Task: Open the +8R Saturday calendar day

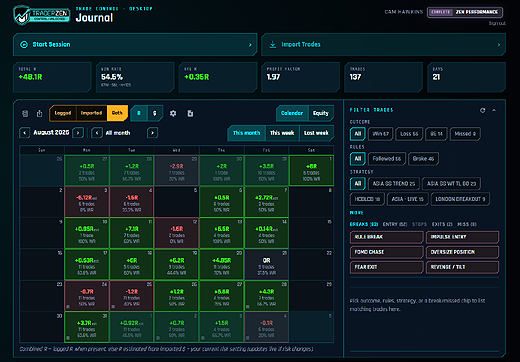Action: [311, 170]
